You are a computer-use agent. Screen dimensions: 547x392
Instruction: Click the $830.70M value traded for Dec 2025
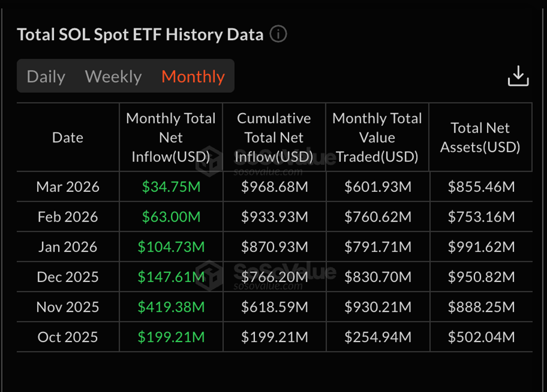(377, 276)
